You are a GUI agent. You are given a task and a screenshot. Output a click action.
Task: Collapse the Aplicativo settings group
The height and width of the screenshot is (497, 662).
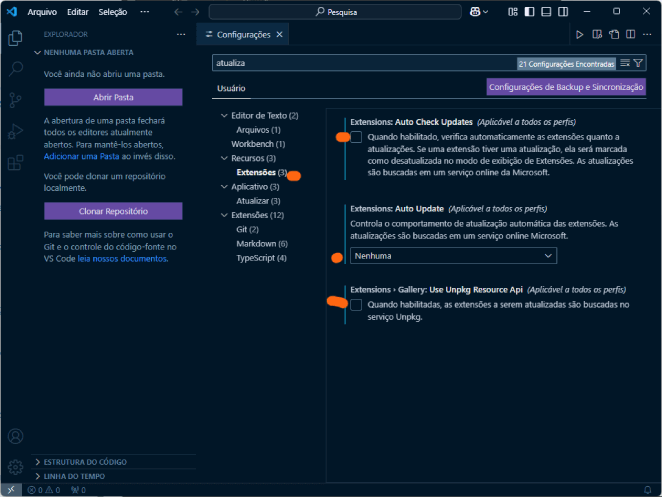click(224, 187)
